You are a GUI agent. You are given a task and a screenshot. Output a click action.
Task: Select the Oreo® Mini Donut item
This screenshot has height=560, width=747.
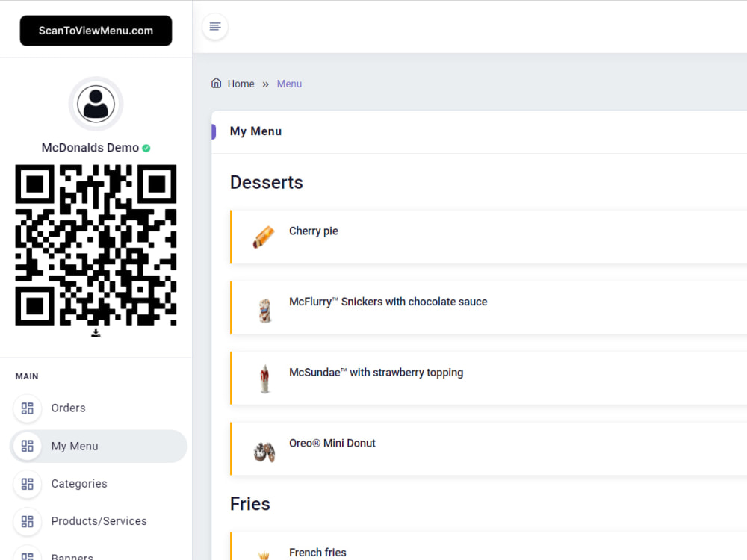pyautogui.click(x=489, y=449)
